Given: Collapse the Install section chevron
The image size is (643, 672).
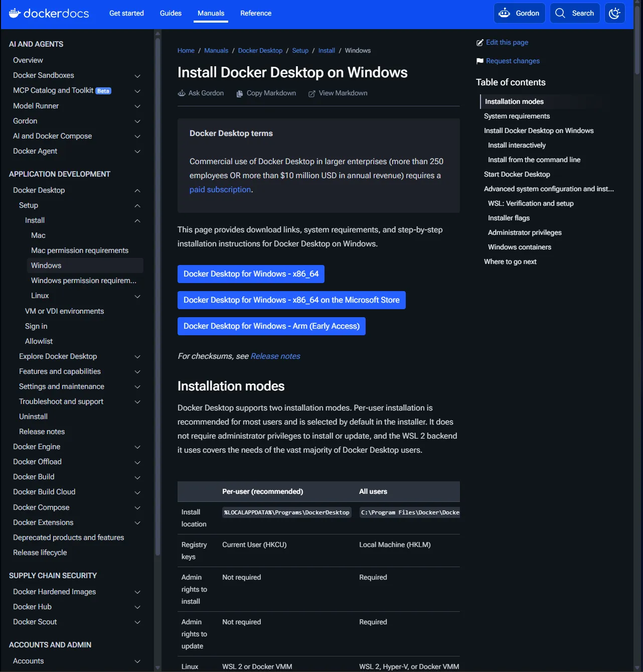Looking at the screenshot, I should (137, 220).
